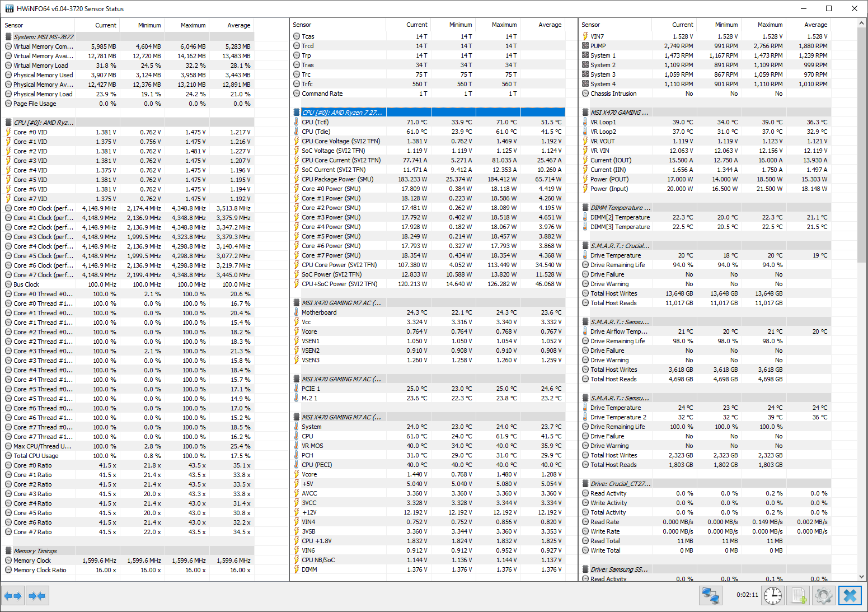Click the Minimum column header in middle pane
Screen dimensions: 868x612
click(x=453, y=25)
